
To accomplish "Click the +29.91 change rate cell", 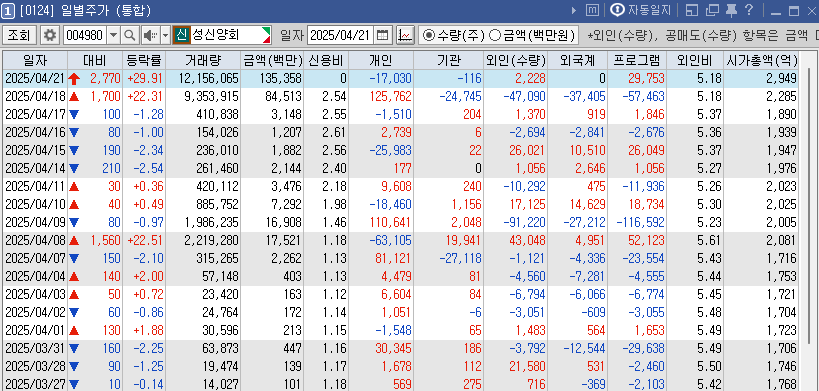I will tap(145, 79).
